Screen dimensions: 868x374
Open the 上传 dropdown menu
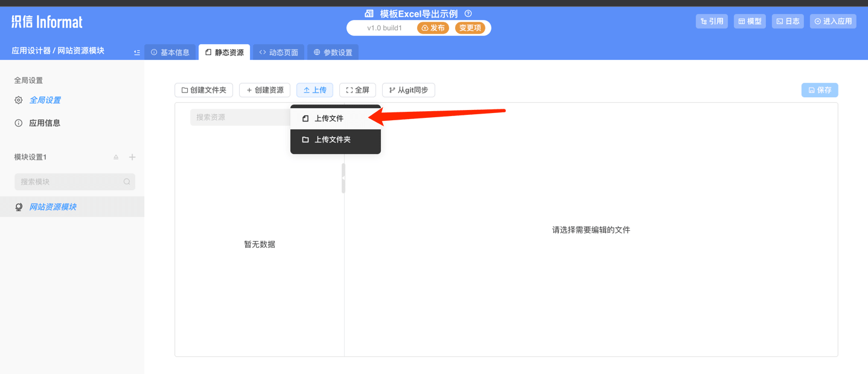pyautogui.click(x=314, y=89)
